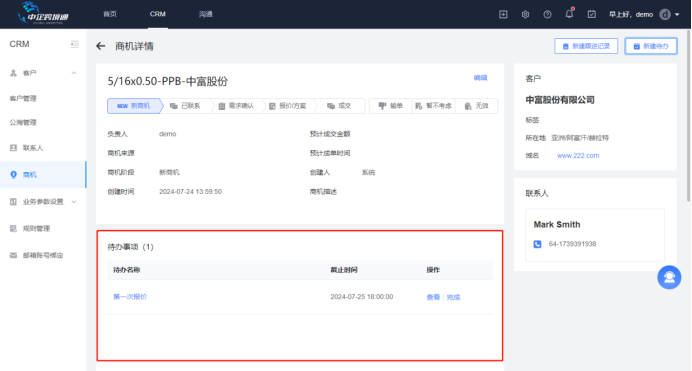Click the document icon on 需求确认 step
The width and height of the screenshot is (692, 371).
tap(222, 106)
